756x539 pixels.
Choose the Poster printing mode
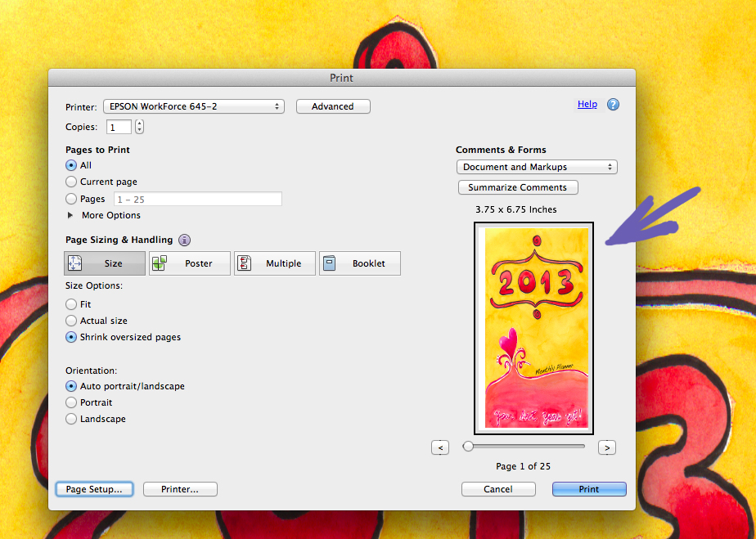pyautogui.click(x=190, y=263)
